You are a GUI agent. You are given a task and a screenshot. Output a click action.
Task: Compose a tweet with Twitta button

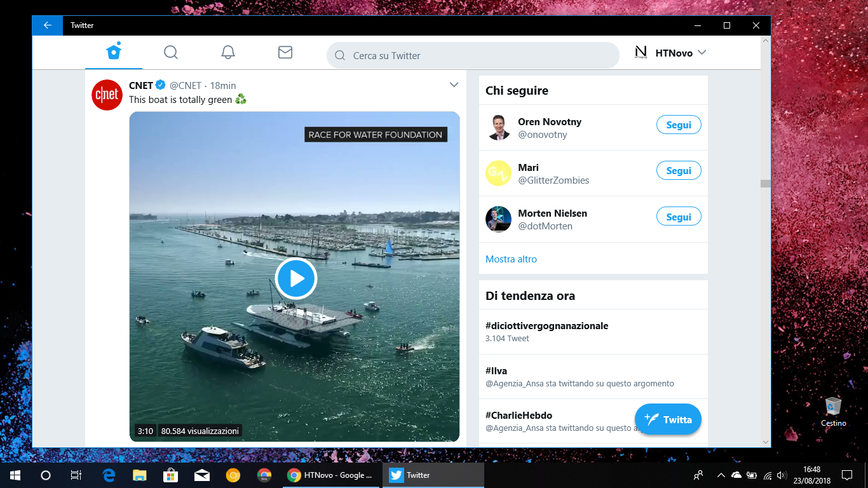668,419
